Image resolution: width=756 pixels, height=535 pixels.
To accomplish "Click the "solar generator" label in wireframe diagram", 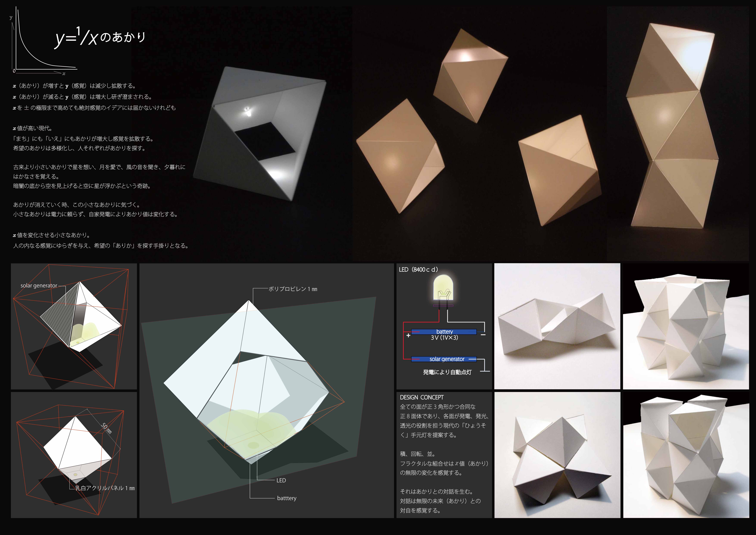I will tap(39, 286).
